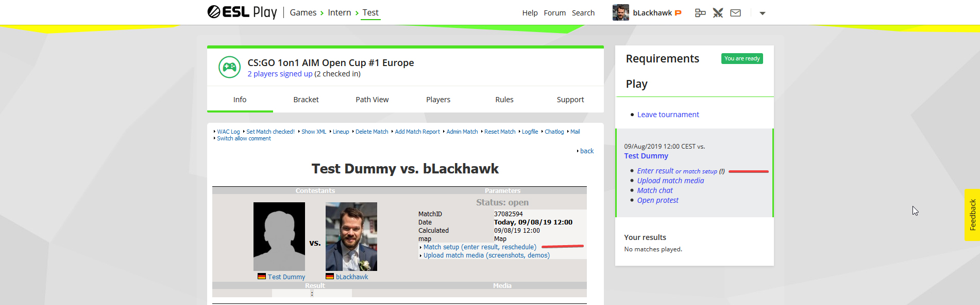This screenshot has height=305, width=980.
Task: Open the mail envelope icon
Action: (735, 13)
